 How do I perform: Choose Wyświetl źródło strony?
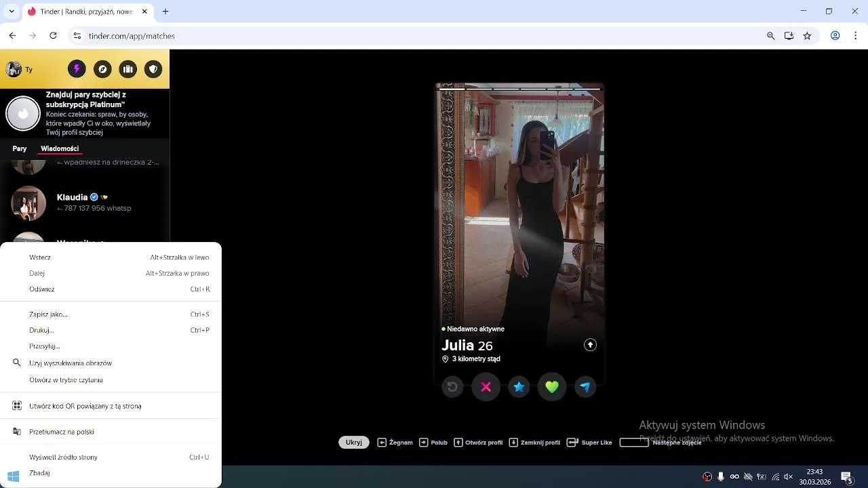pyautogui.click(x=111, y=457)
